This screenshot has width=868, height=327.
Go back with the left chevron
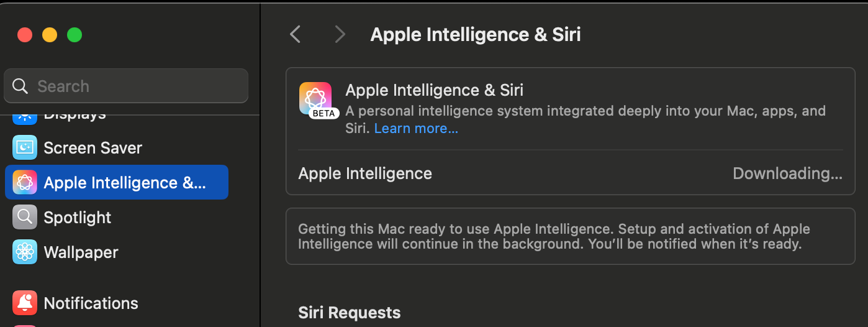click(x=296, y=34)
